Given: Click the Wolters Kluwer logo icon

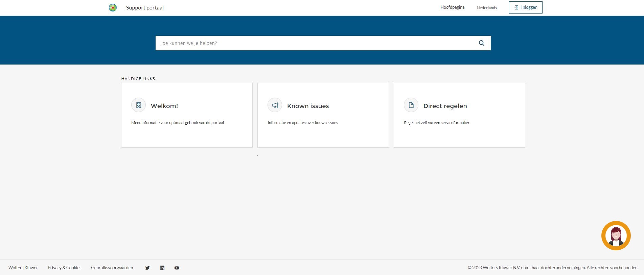Looking at the screenshot, I should click(113, 7).
